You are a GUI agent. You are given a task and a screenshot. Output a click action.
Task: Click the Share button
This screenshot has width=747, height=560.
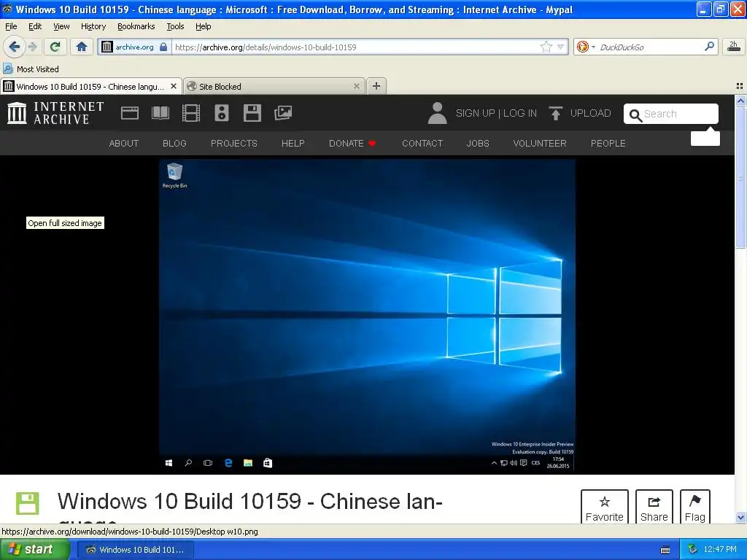pyautogui.click(x=654, y=507)
